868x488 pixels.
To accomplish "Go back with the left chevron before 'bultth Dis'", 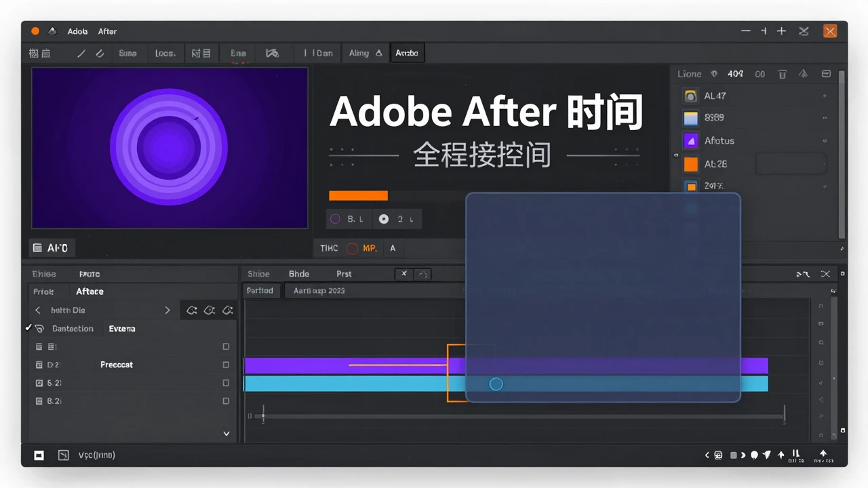I will coord(37,310).
